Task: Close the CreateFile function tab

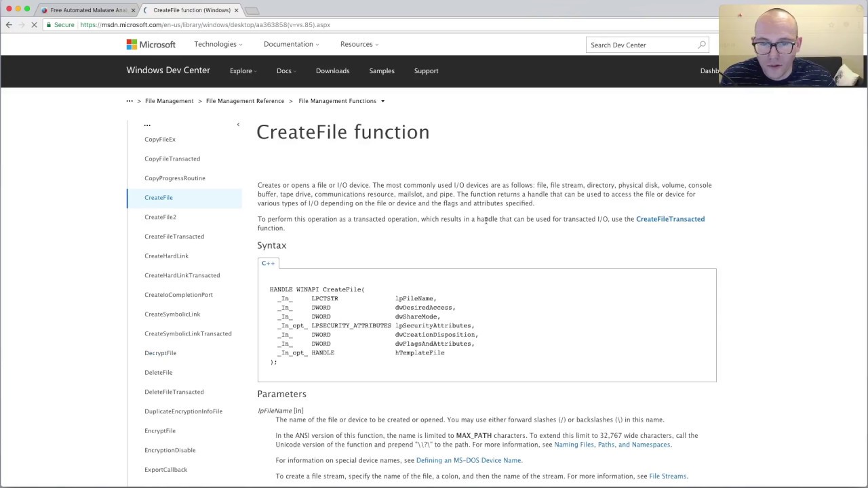Action: tap(236, 10)
